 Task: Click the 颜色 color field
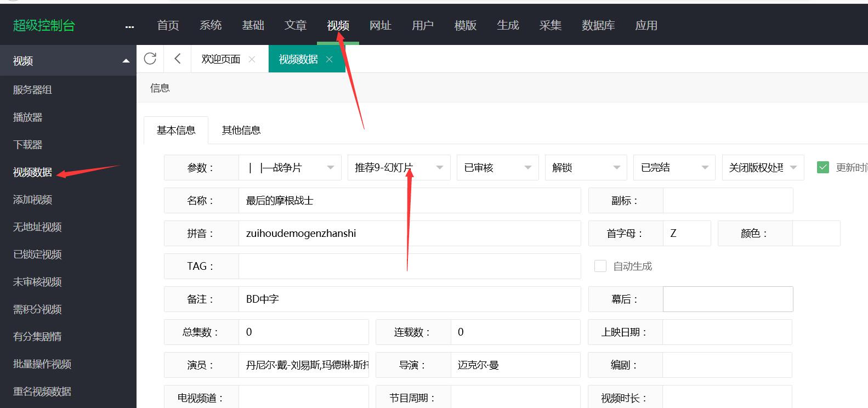[x=816, y=233]
